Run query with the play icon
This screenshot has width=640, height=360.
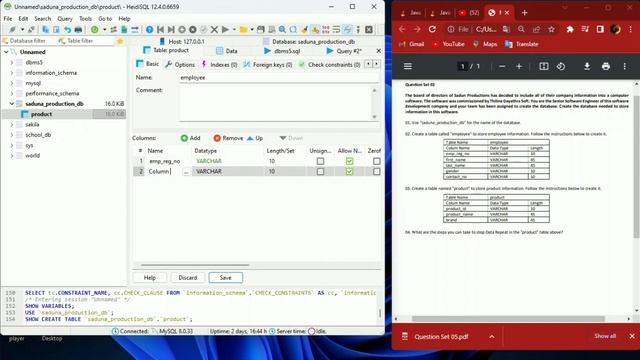pyautogui.click(x=225, y=29)
